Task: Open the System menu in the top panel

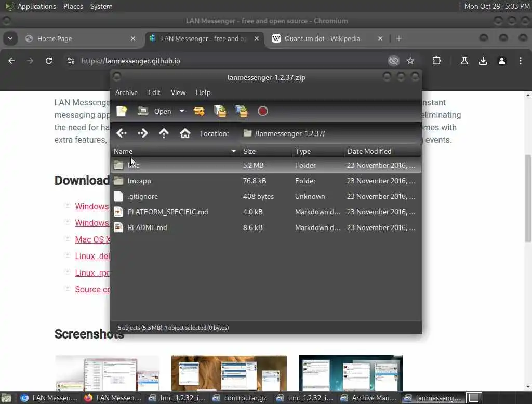Action: [101, 6]
